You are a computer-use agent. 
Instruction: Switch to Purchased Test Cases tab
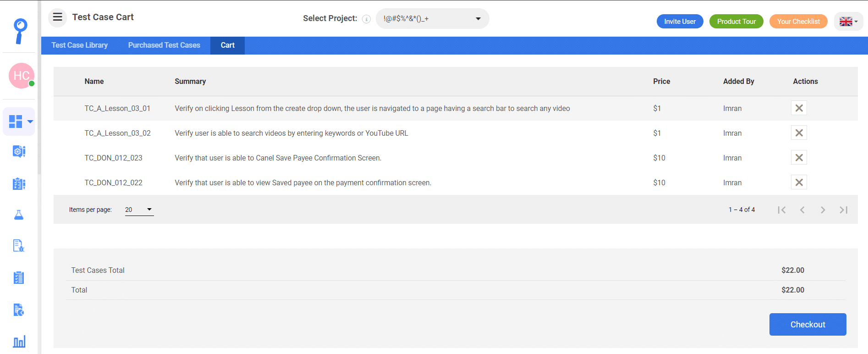click(164, 45)
